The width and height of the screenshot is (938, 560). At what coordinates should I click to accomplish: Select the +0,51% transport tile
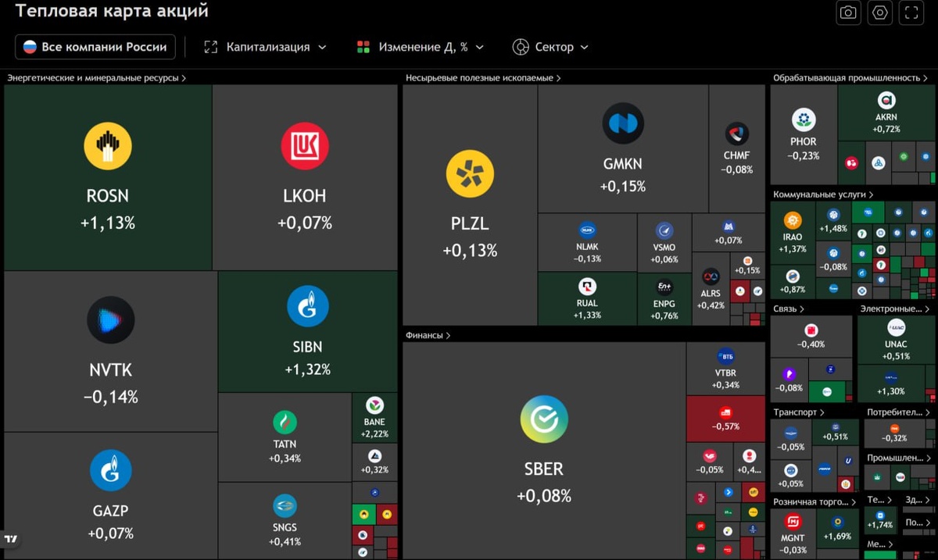point(835,432)
